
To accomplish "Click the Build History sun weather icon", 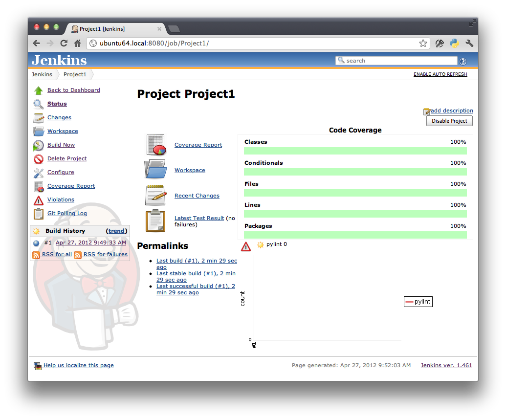I will click(x=36, y=231).
